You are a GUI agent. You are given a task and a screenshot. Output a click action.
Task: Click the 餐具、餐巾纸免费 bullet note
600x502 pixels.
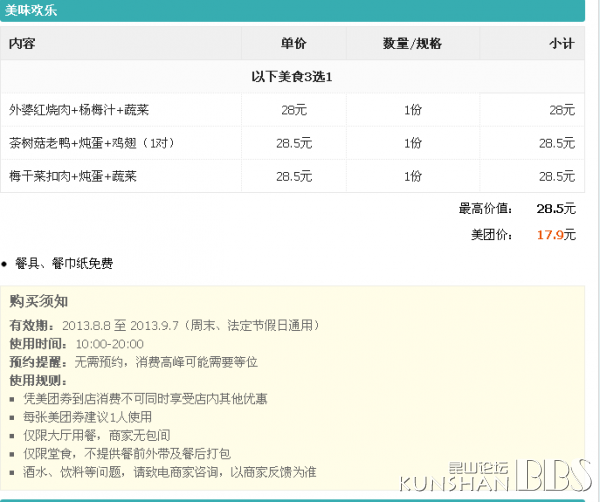(64, 263)
